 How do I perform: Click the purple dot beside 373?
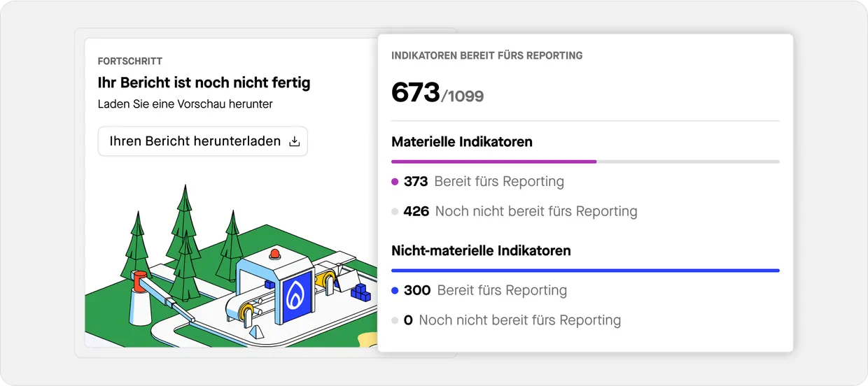click(395, 182)
